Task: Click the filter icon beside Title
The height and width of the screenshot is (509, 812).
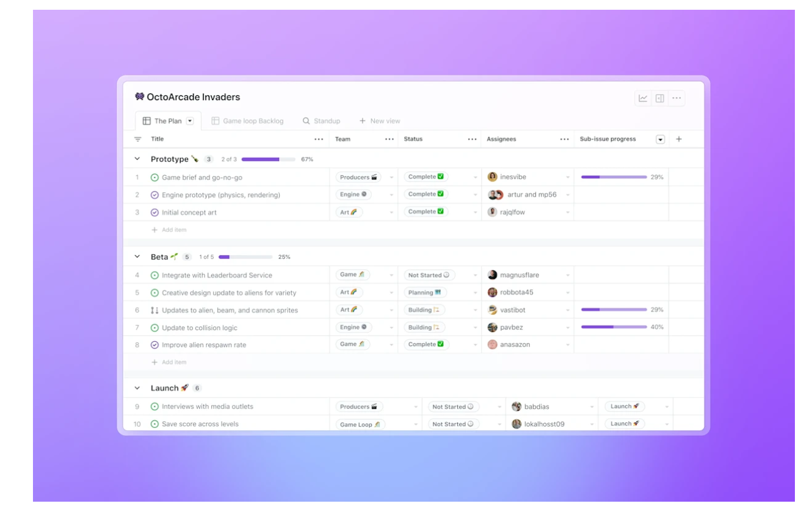Action: [x=138, y=139]
